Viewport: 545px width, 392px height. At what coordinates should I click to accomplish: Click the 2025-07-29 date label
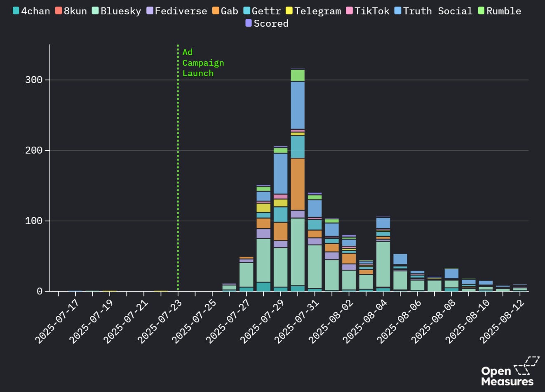[x=262, y=321]
